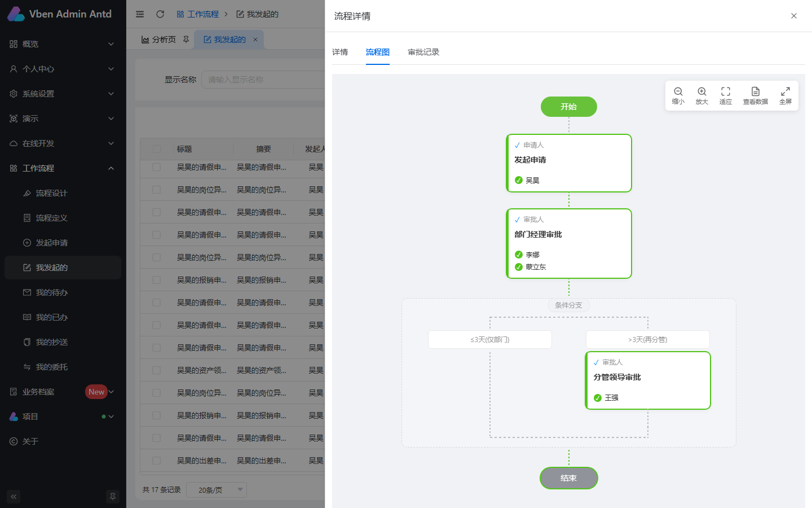The width and height of the screenshot is (812, 508).
Task: Switch to the 审批记录 tab
Action: click(x=423, y=52)
